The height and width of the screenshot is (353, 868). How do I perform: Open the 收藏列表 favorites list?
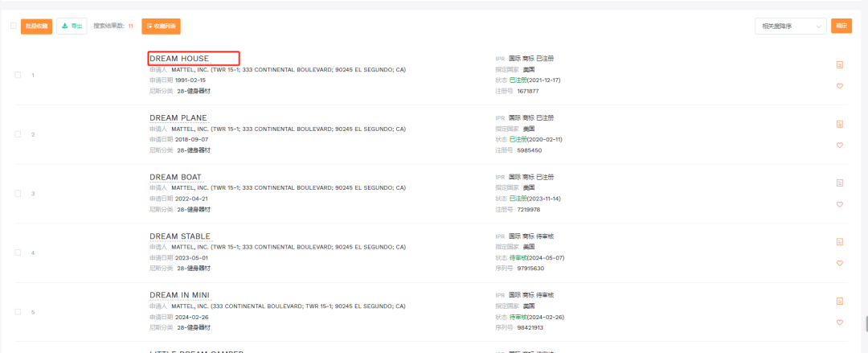(x=161, y=26)
